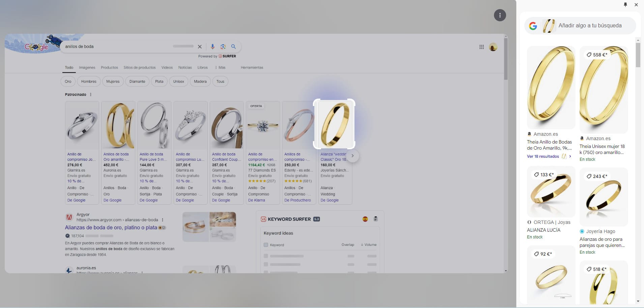The image size is (644, 308).
Task: Filter results by Plata chip
Action: [x=159, y=81]
